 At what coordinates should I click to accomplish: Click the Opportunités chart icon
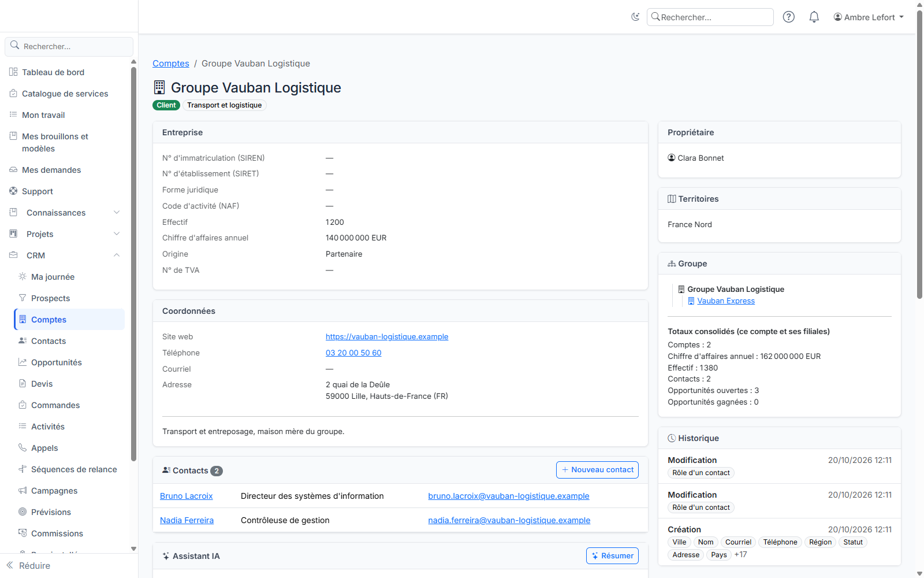pyautogui.click(x=23, y=362)
